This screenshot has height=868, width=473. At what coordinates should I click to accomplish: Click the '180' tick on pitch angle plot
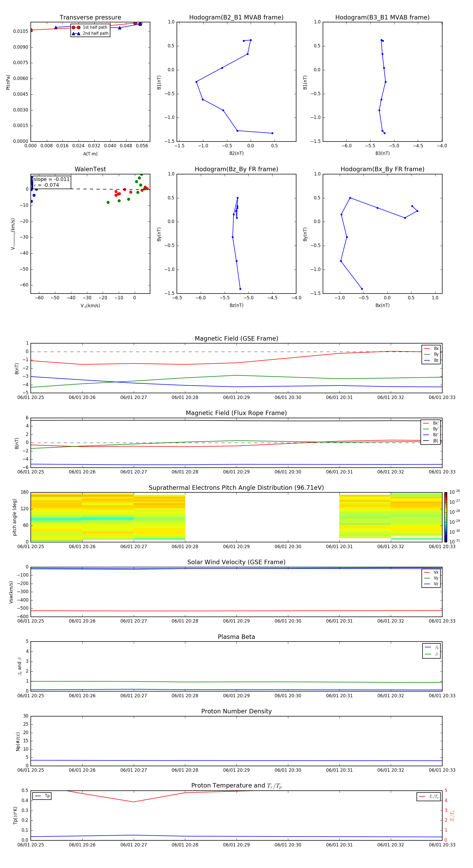[25, 492]
